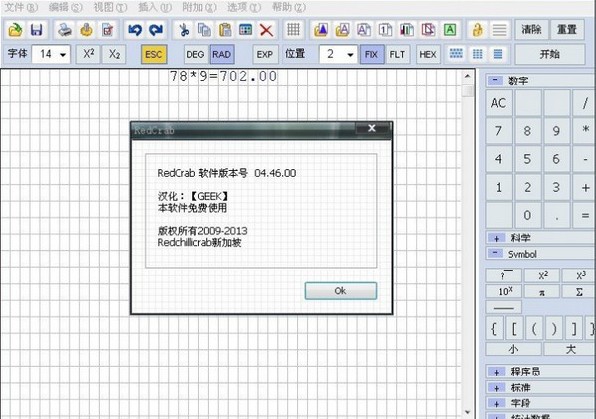Click the undo arrow icon
The image size is (596, 419).
click(135, 30)
